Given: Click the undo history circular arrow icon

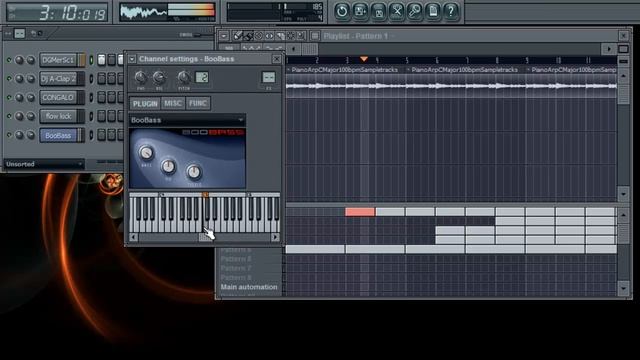Looking at the screenshot, I should coord(342,11).
